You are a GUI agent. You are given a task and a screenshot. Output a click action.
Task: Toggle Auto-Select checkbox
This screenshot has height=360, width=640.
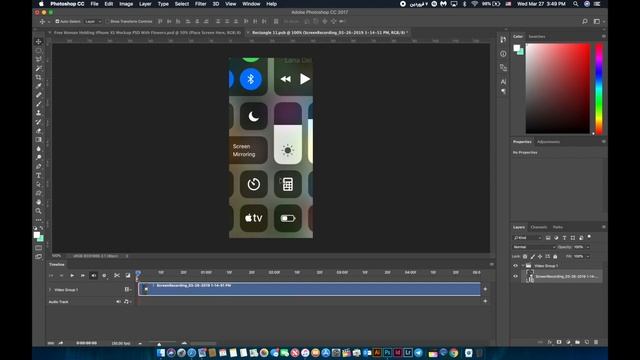(57, 21)
